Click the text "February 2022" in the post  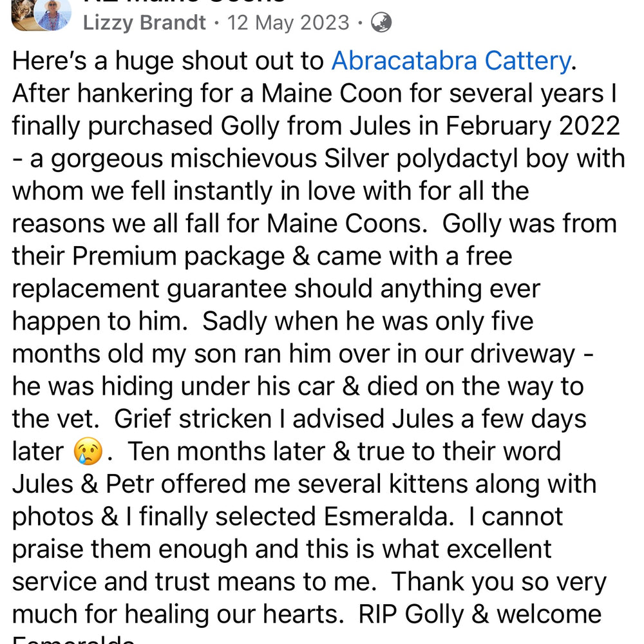point(533,126)
